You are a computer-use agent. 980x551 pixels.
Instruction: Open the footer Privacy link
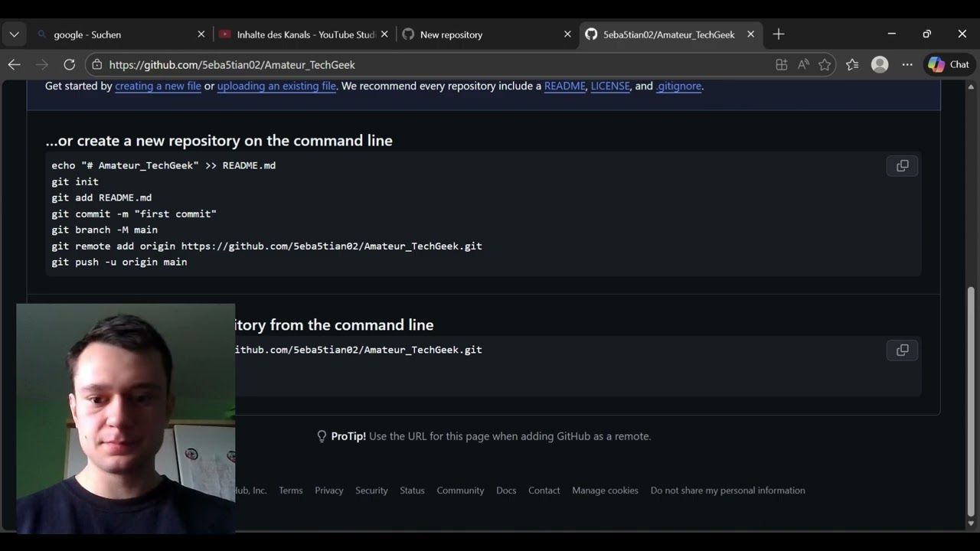[329, 491]
